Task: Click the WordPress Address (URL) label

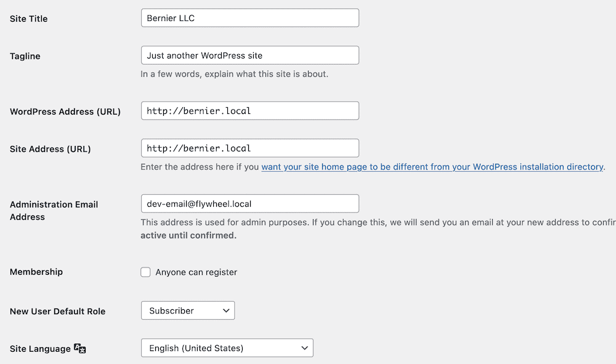Action: pyautogui.click(x=65, y=111)
